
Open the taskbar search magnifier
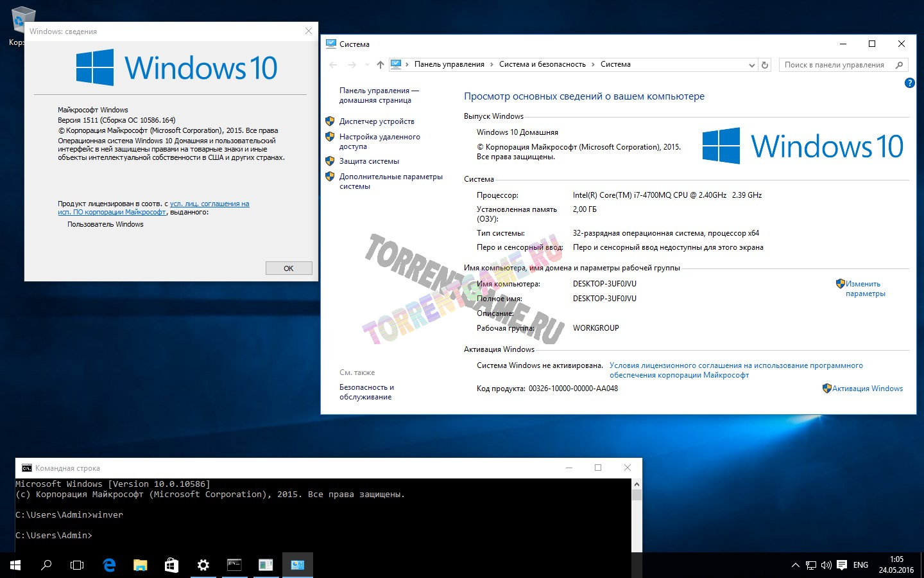[x=46, y=565]
